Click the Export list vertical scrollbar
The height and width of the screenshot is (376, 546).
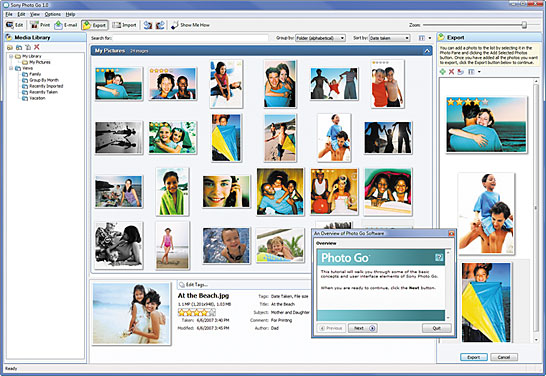coord(536,209)
